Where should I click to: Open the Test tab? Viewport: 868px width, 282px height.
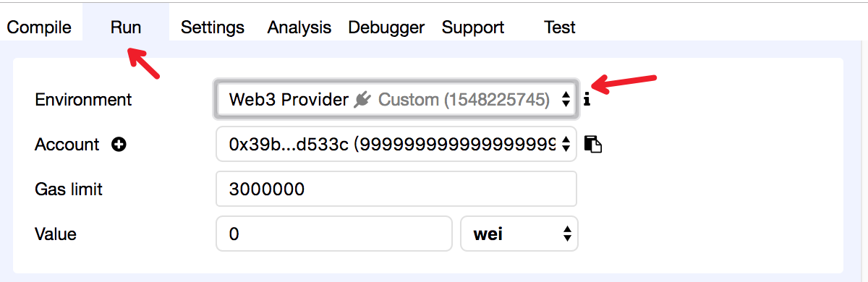pyautogui.click(x=560, y=27)
